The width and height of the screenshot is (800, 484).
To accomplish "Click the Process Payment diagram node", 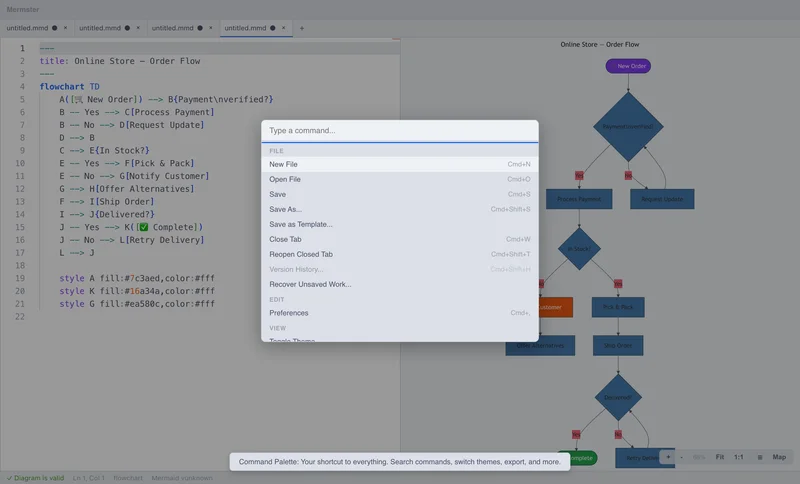I will (579, 199).
